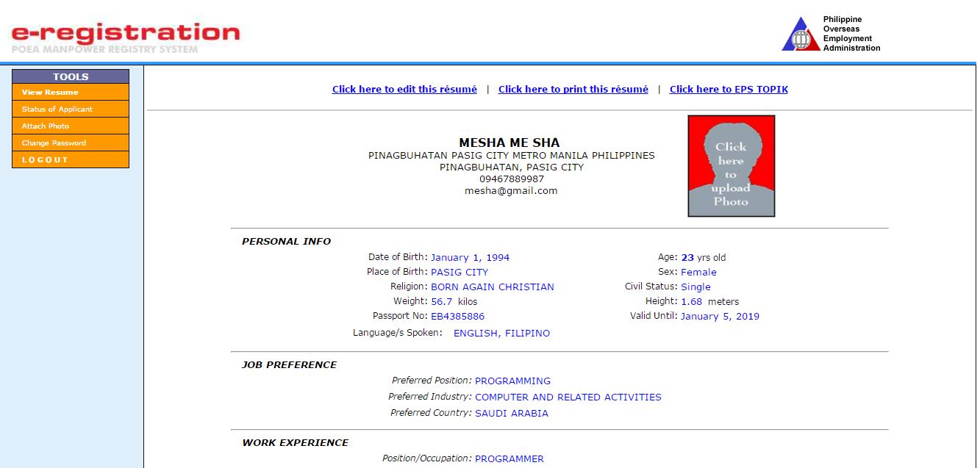
Task: Click the TOOLS panel header
Action: [70, 76]
